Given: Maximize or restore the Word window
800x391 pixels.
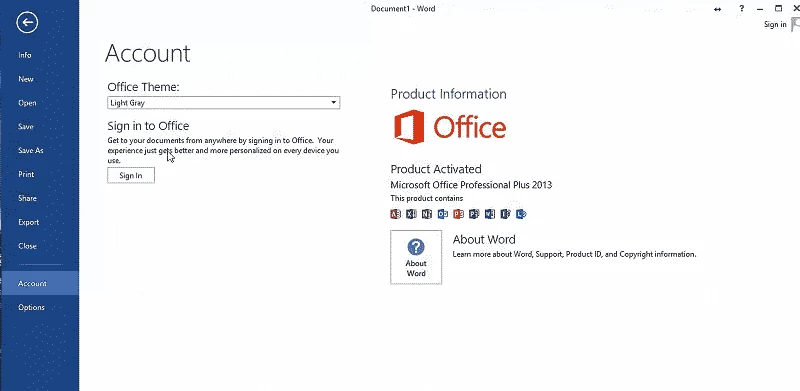Looking at the screenshot, I should point(779,8).
